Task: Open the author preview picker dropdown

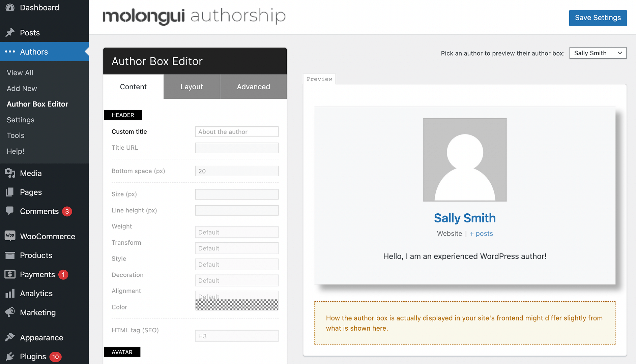Action: [598, 53]
